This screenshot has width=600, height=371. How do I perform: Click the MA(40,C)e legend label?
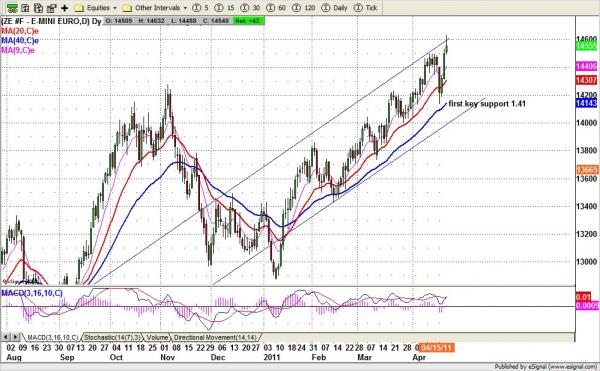20,41
